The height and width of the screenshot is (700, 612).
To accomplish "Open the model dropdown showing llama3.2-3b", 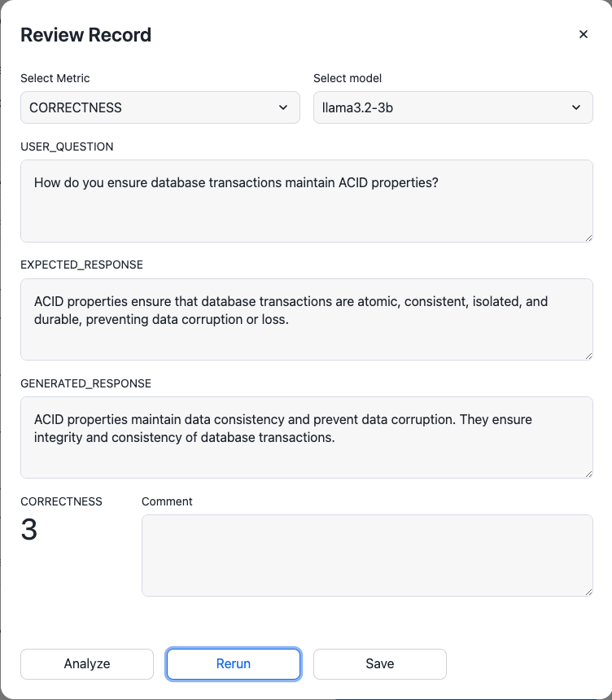I will 452,107.
